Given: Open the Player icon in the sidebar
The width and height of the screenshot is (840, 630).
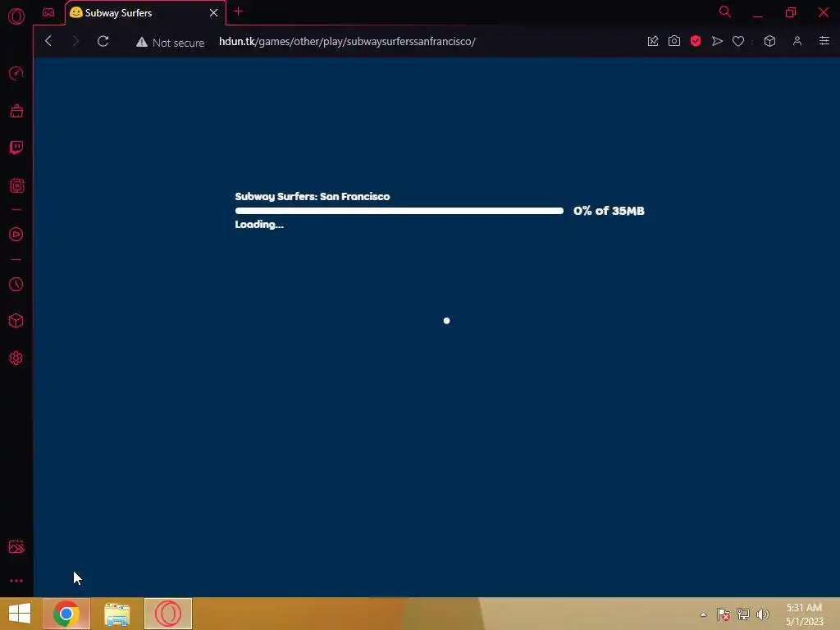Looking at the screenshot, I should click(x=16, y=234).
